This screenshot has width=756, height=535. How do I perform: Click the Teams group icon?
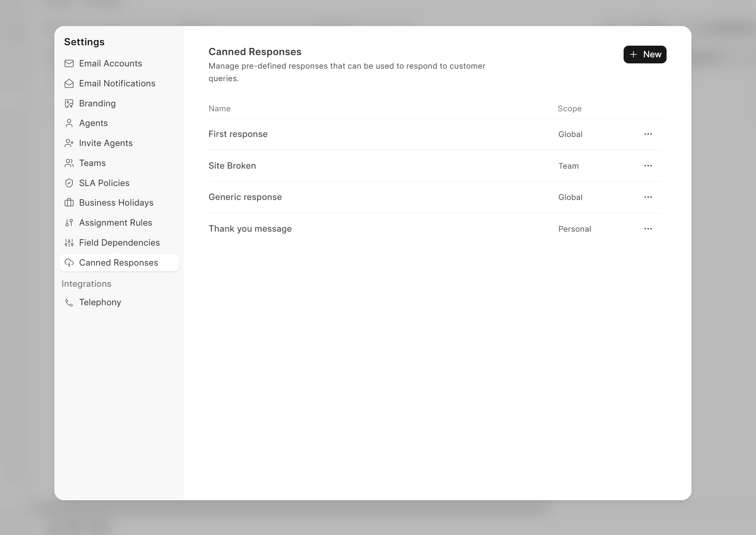click(x=69, y=163)
